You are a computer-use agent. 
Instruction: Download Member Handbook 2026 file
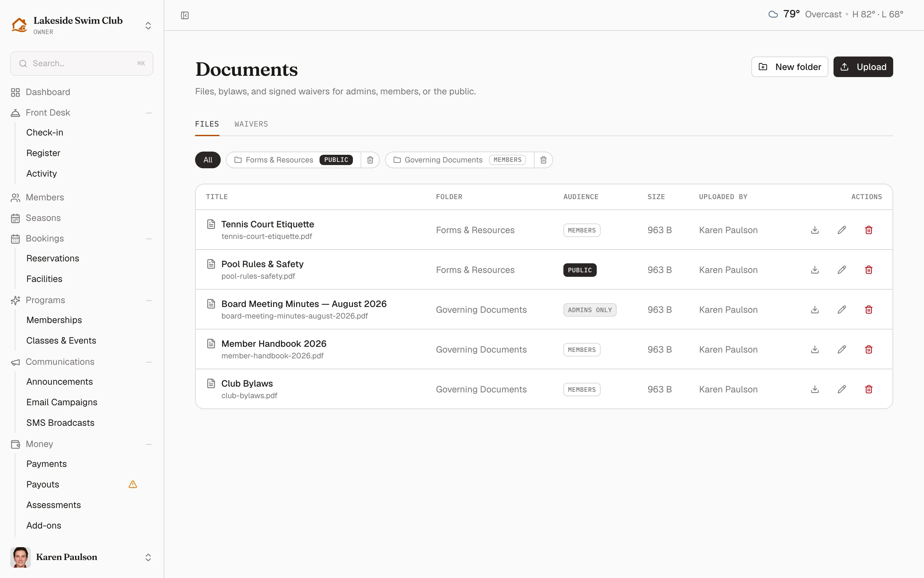click(x=815, y=349)
